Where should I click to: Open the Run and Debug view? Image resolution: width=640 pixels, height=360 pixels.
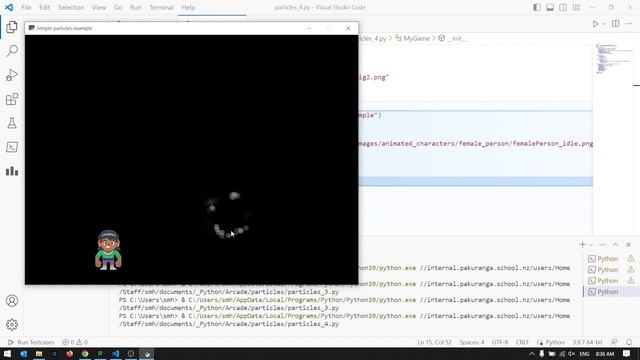[12, 75]
